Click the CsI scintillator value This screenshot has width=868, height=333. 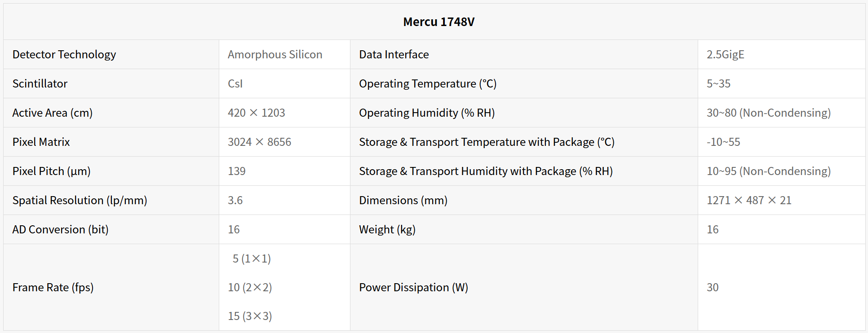235,84
